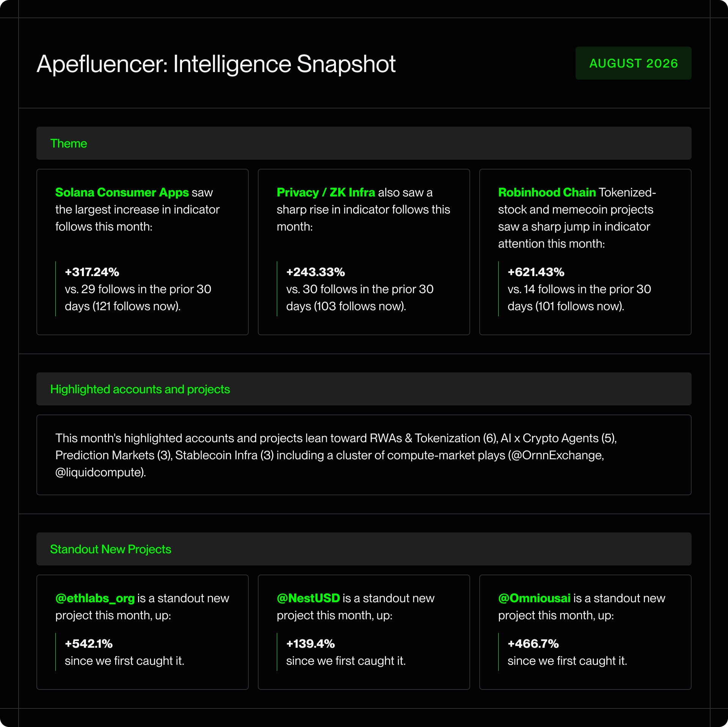
Task: Open the @Omniousai account link
Action: [x=534, y=598]
